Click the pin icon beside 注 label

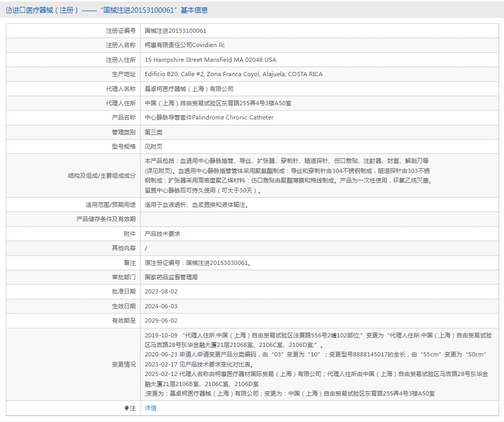[x=126, y=408]
